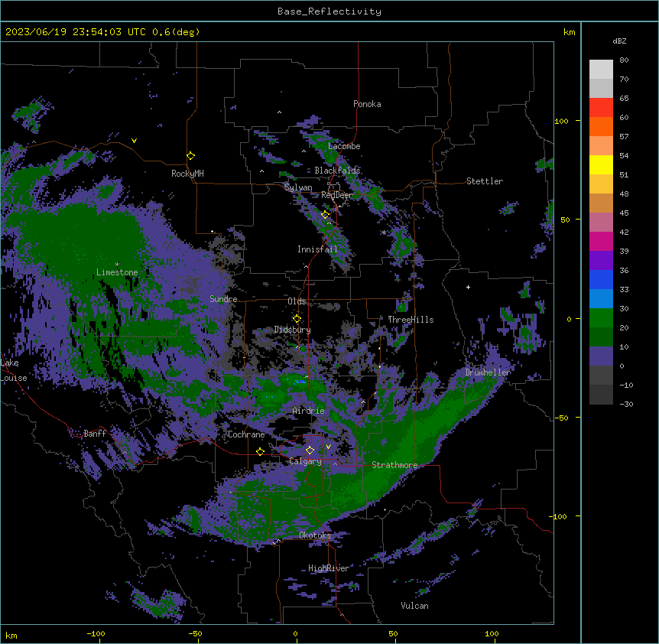Click the Ponoka city label

point(367,104)
